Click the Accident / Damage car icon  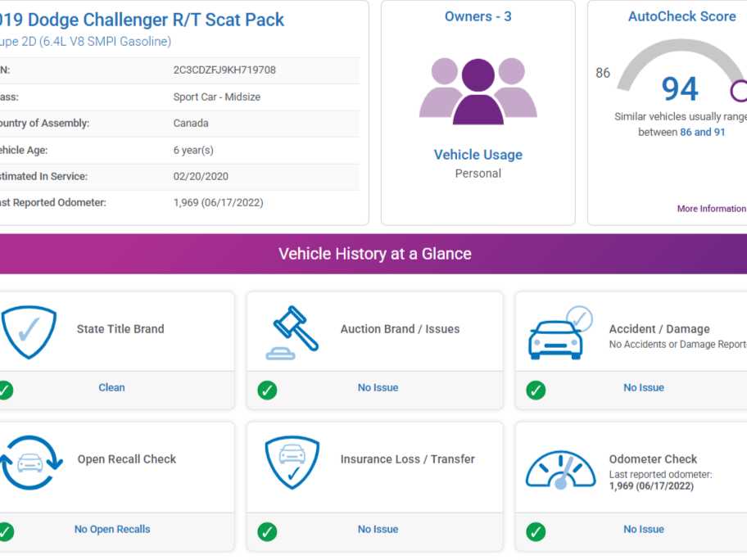tap(560, 332)
